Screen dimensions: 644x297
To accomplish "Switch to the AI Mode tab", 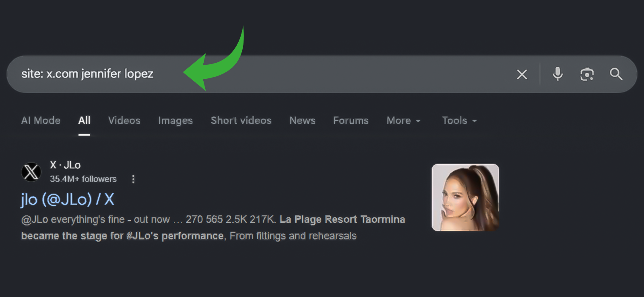I will tap(41, 121).
